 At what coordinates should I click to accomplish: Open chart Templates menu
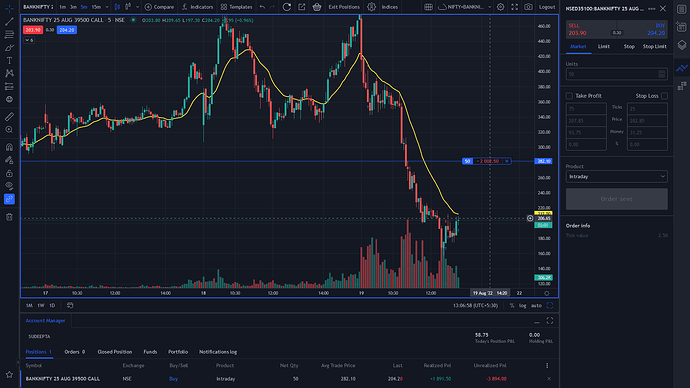236,7
